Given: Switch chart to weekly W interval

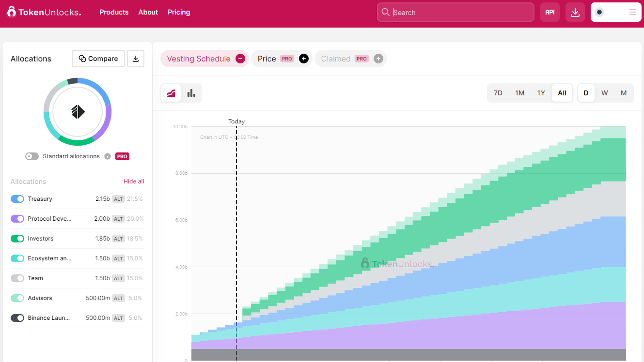Looking at the screenshot, I should pyautogui.click(x=604, y=93).
